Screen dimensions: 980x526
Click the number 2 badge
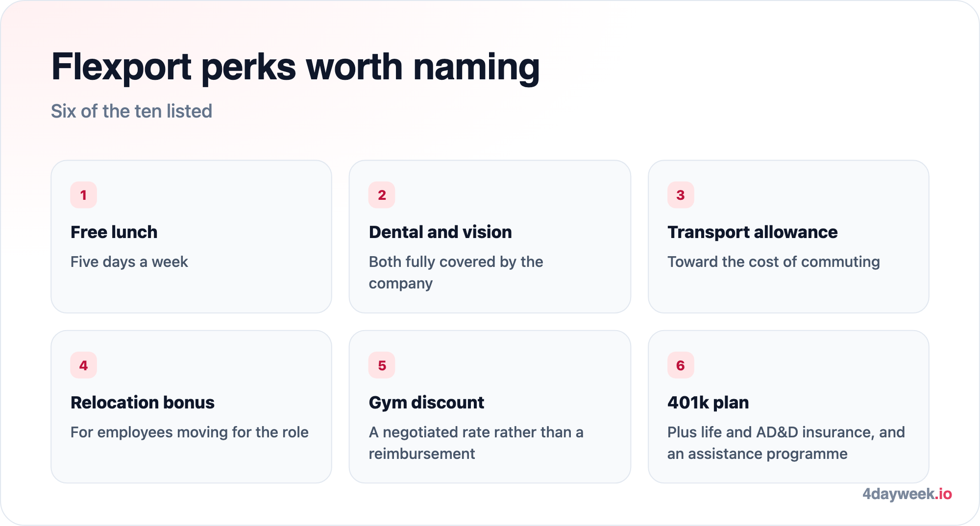click(x=382, y=195)
